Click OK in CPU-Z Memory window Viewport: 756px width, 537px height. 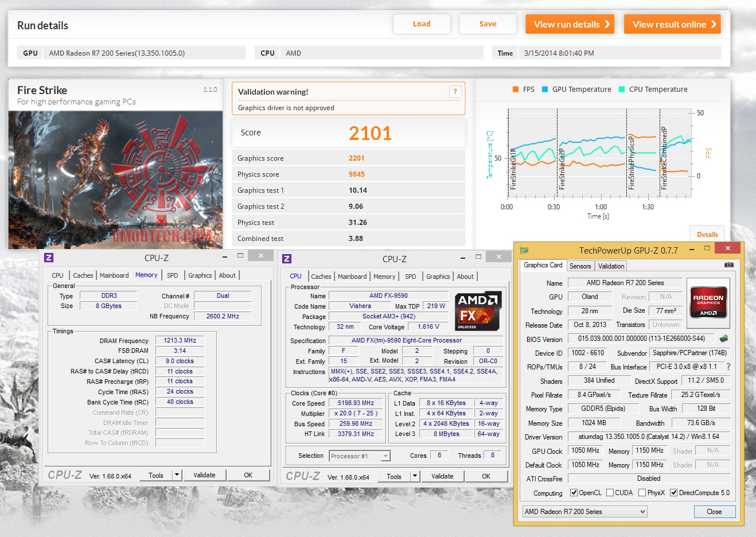[248, 475]
